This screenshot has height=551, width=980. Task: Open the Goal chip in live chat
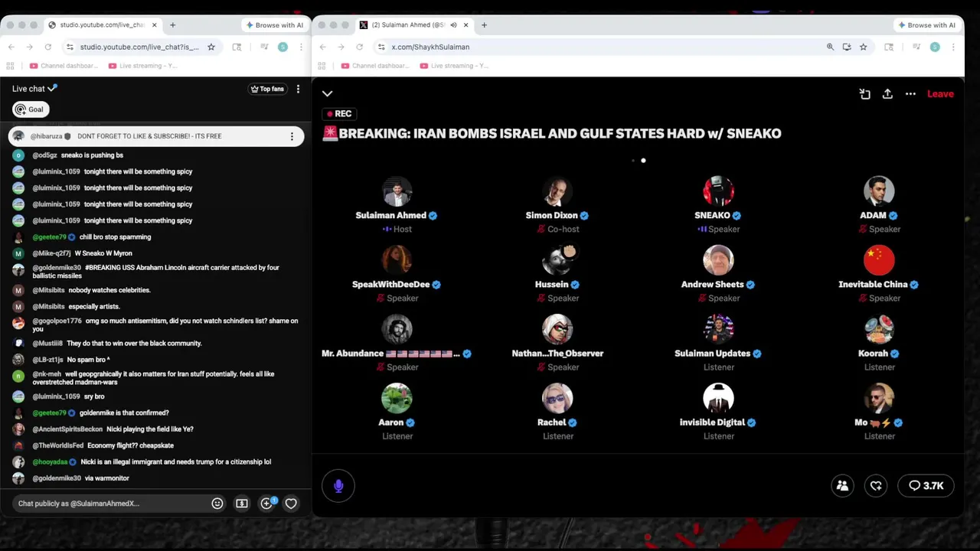[31, 109]
